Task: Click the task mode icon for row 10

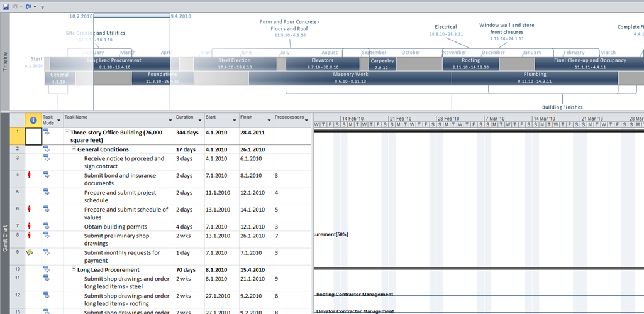Action: [x=47, y=269]
